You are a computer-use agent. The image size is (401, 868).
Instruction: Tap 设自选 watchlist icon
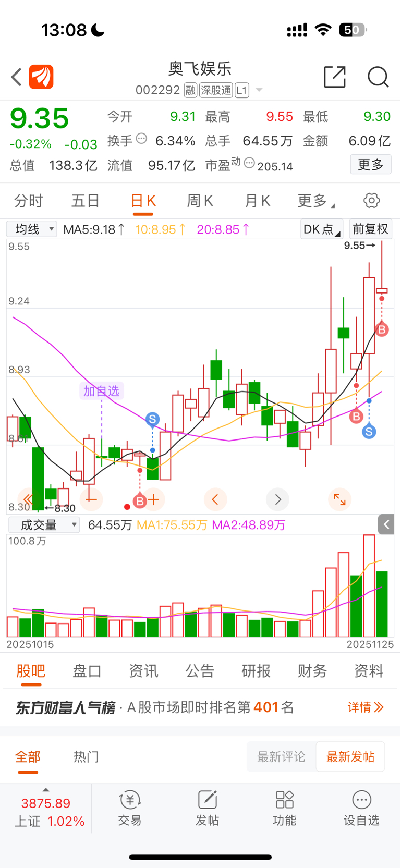pos(361,808)
